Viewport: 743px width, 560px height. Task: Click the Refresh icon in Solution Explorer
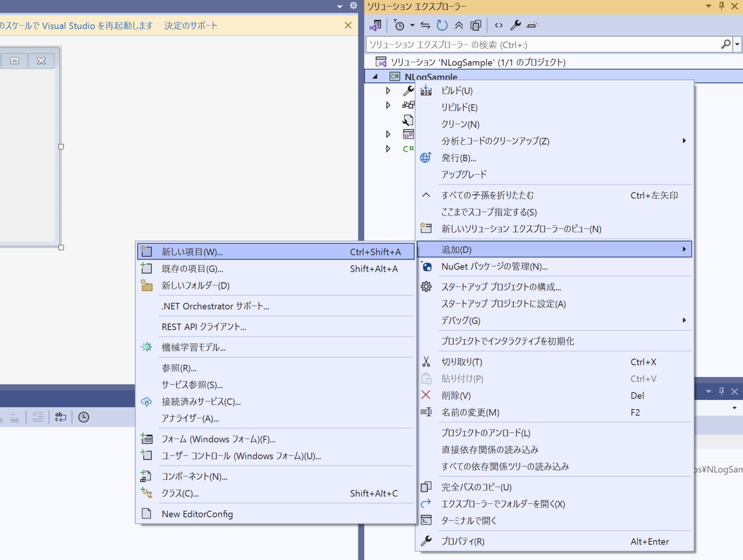pyautogui.click(x=442, y=25)
